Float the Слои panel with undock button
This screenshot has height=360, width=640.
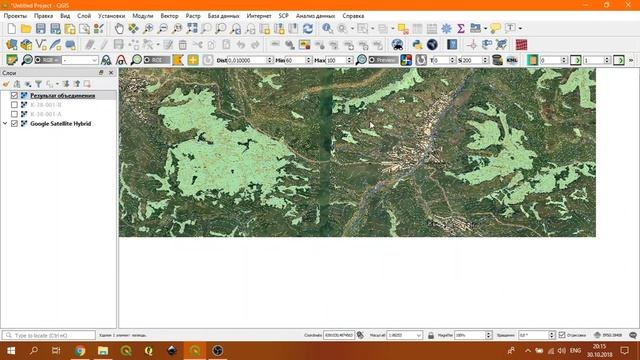click(101, 73)
